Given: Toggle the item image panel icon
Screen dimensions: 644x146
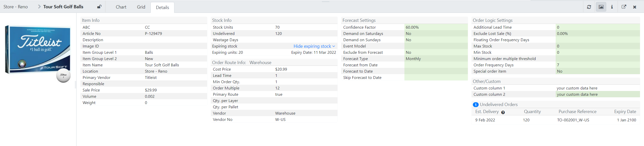Looking at the screenshot, I should (x=601, y=7).
